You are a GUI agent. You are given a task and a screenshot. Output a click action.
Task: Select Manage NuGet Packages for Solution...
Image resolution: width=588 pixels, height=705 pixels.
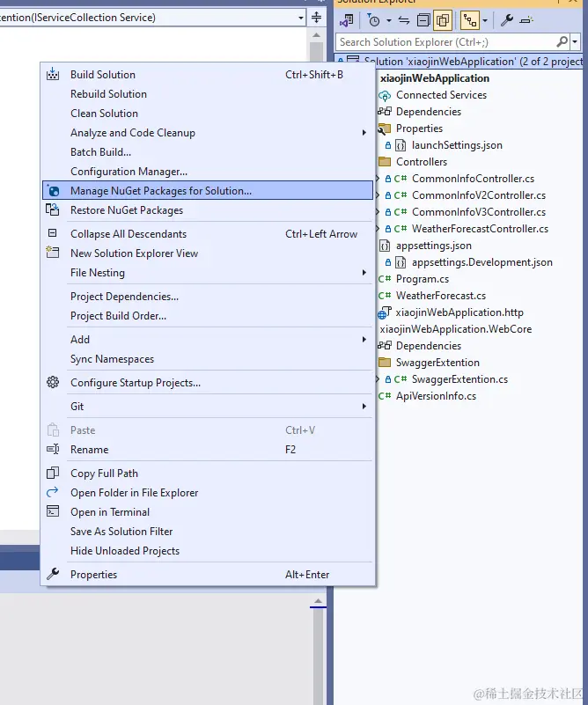(208, 191)
